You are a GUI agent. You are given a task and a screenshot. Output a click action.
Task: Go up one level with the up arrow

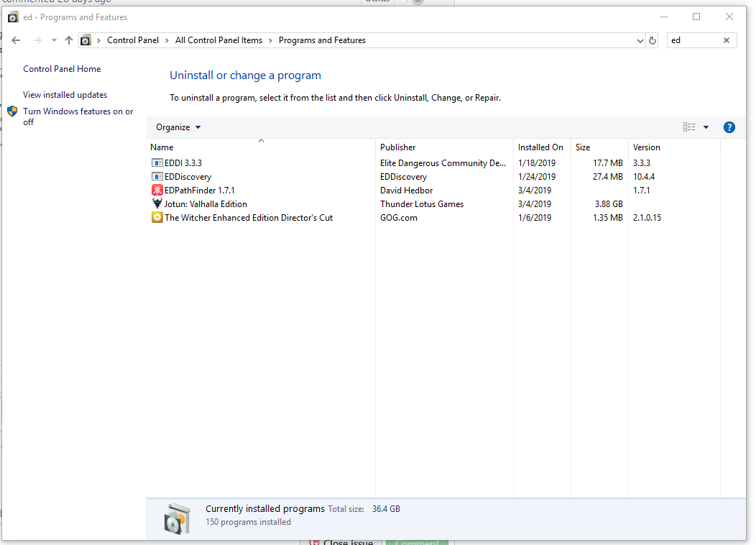69,40
